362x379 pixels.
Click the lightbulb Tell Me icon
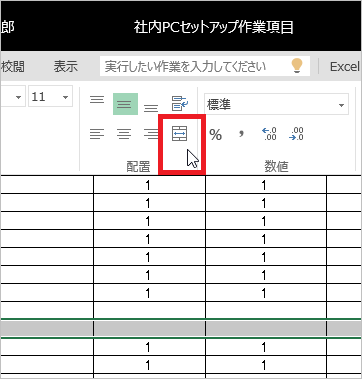tap(297, 66)
